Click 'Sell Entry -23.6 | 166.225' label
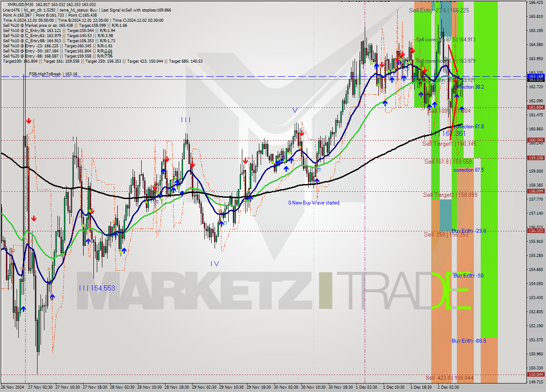 coord(439,10)
